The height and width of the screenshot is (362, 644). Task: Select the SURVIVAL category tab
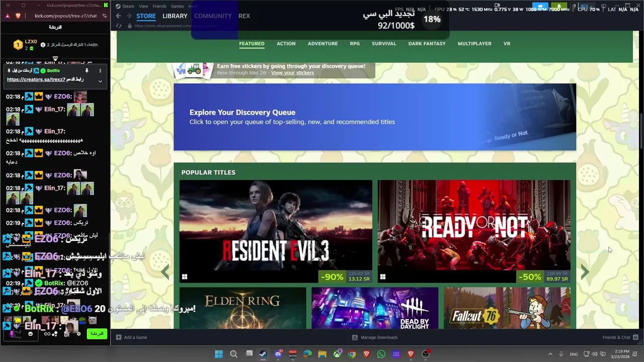(384, 44)
